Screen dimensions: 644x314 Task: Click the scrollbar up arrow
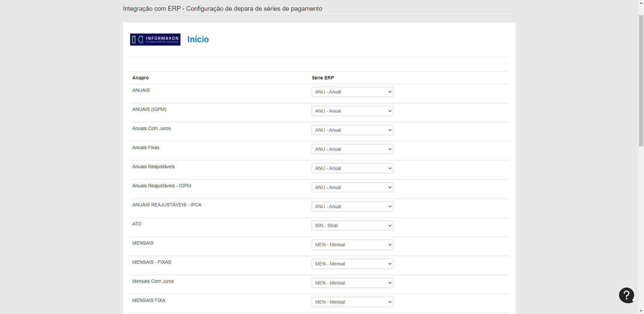(641, 3)
